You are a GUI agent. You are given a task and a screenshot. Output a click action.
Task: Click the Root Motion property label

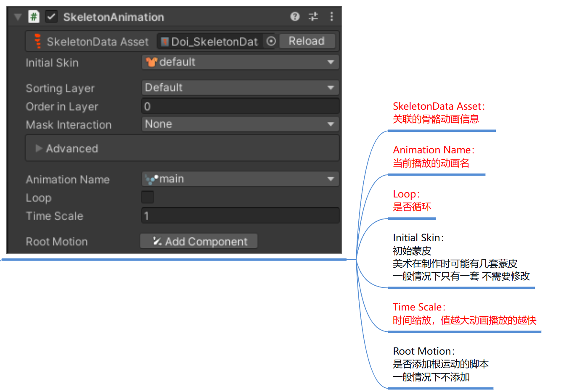click(x=57, y=242)
